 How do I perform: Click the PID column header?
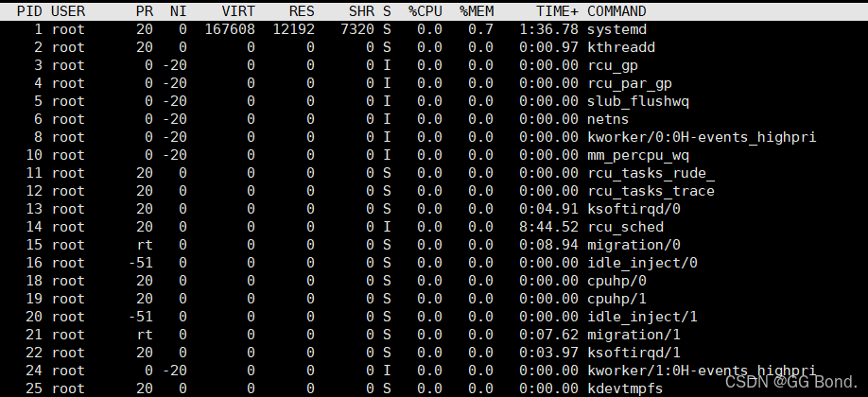pyautogui.click(x=30, y=11)
